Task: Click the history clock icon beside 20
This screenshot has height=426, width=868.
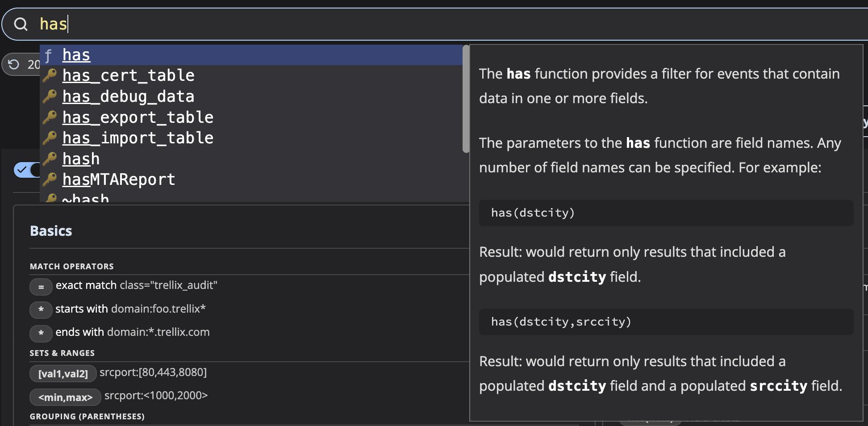Action: click(x=14, y=65)
